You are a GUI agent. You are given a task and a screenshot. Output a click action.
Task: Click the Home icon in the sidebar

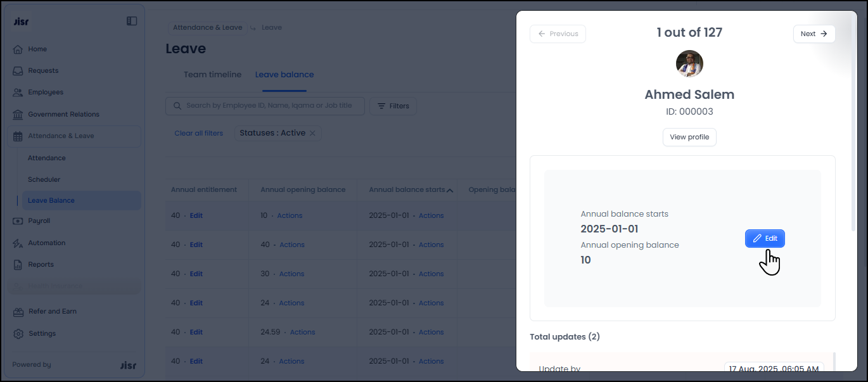pos(18,49)
